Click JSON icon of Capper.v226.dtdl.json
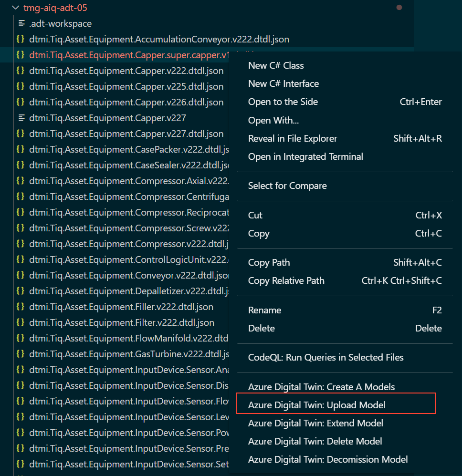The image size is (462, 476). point(21,102)
